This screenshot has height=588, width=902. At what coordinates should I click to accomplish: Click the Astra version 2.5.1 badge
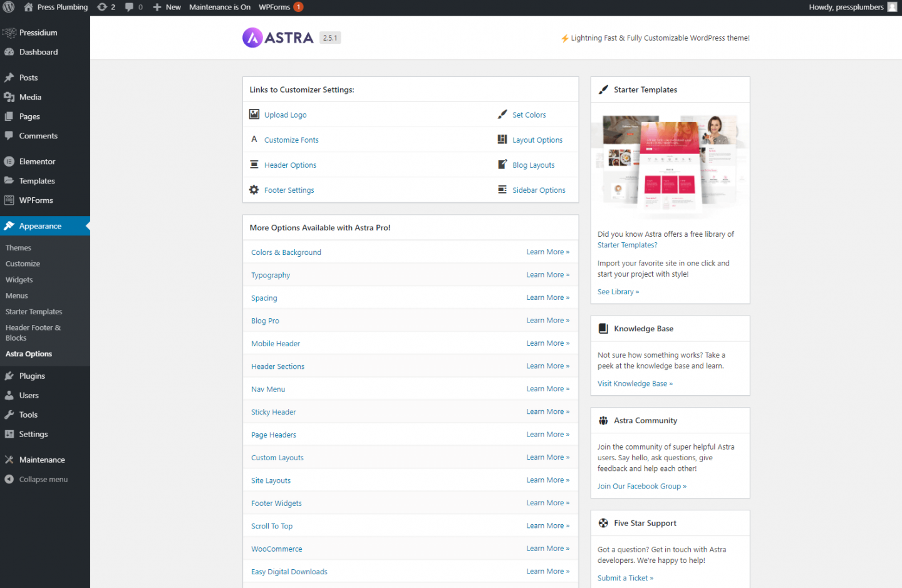click(x=330, y=38)
